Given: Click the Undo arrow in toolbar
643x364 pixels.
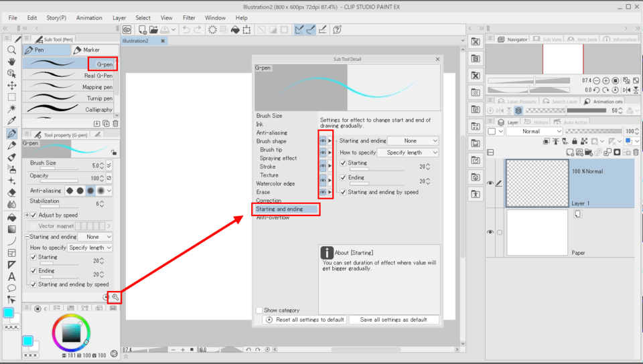Looking at the screenshot, I should click(186, 30).
